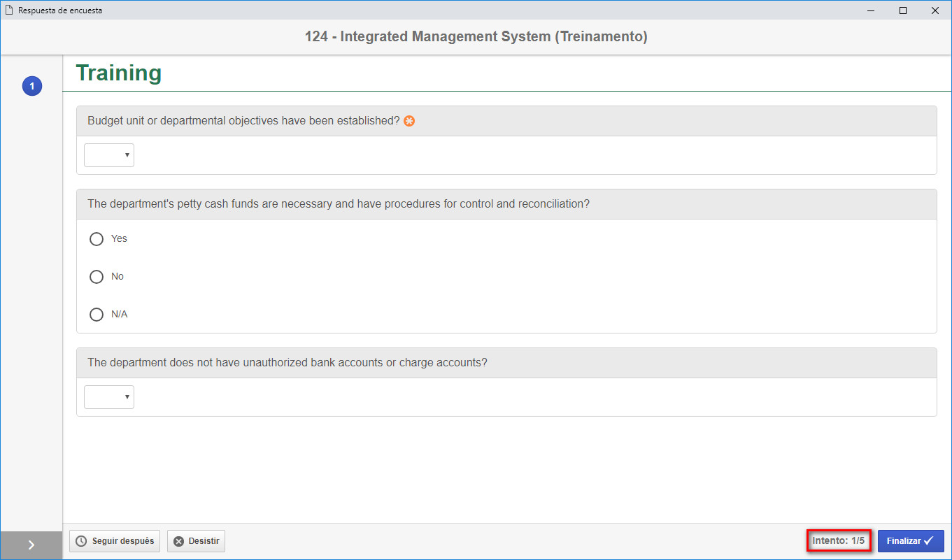Minimize the survey window
952x560 pixels.
(x=872, y=10)
